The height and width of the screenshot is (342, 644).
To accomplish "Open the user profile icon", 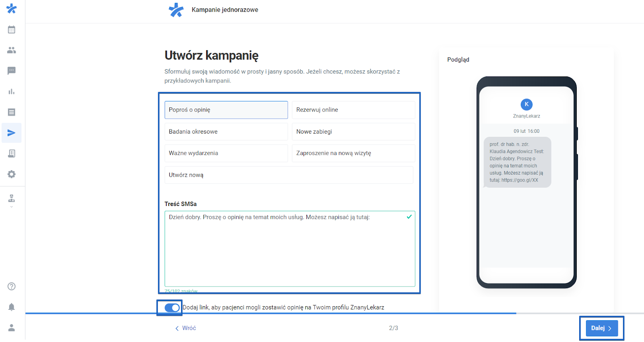I will (x=12, y=328).
